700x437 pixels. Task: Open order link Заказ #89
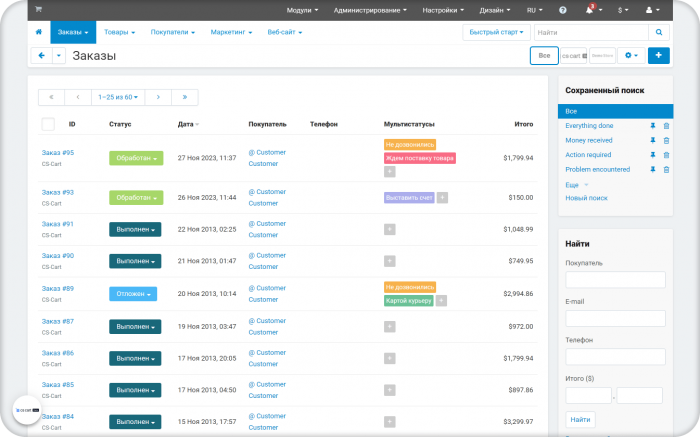58,288
